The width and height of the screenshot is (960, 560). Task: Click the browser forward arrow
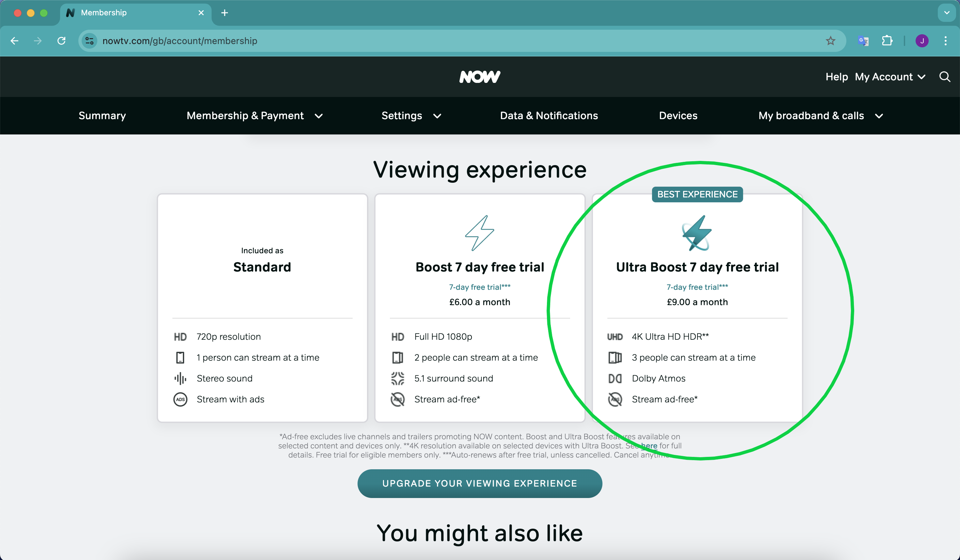pyautogui.click(x=38, y=41)
